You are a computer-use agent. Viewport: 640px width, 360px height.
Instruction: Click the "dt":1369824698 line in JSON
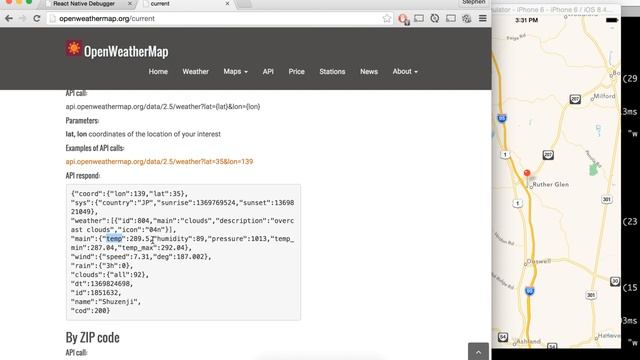click(102, 284)
